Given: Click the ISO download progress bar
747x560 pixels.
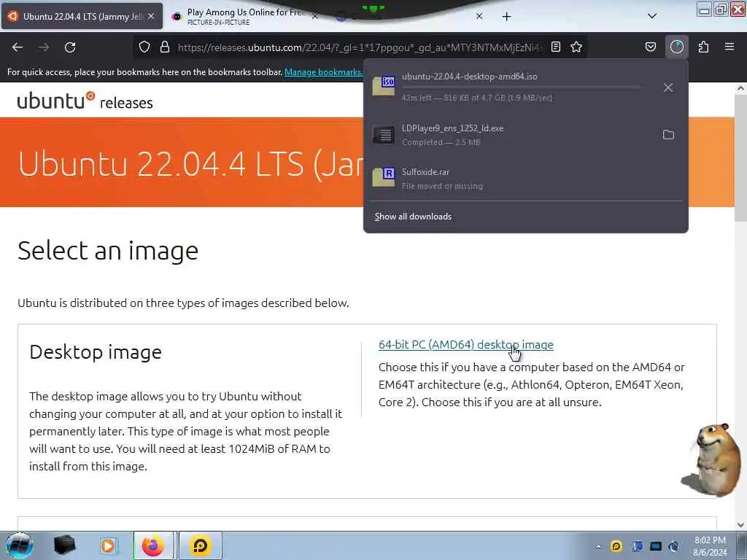Looking at the screenshot, I should point(521,87).
